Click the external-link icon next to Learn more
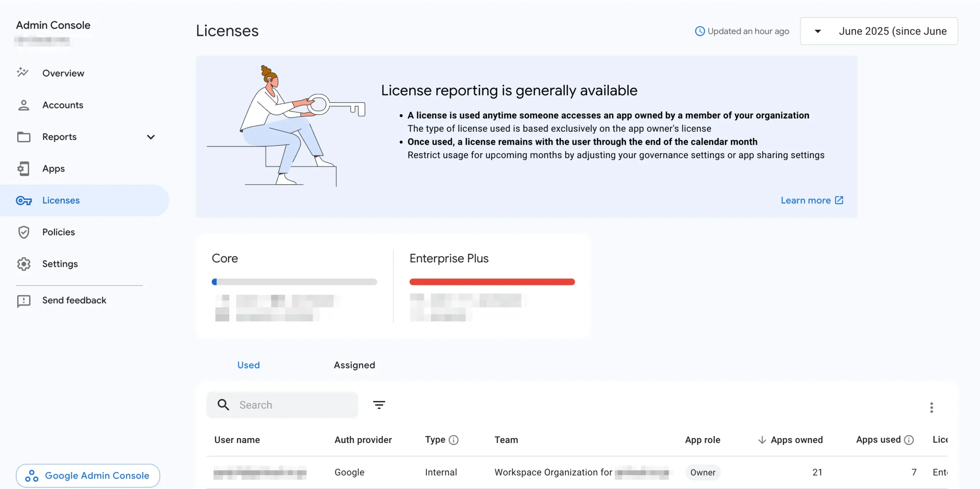Image resolution: width=980 pixels, height=489 pixels. tap(839, 200)
